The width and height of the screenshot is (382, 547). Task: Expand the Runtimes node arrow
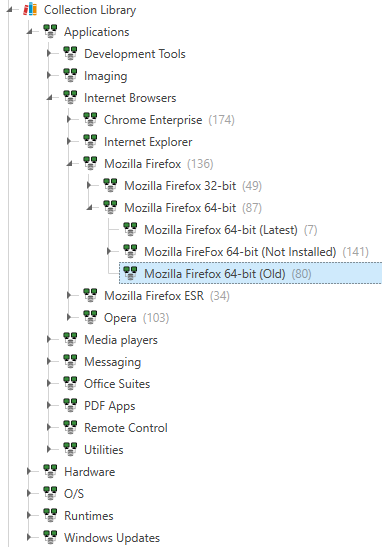[29, 515]
